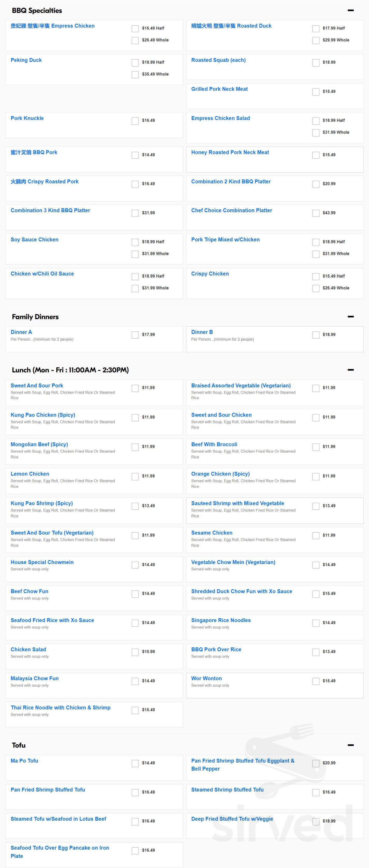Collapse the Tofu section
Screen dimensions: 369x868
(350, 745)
